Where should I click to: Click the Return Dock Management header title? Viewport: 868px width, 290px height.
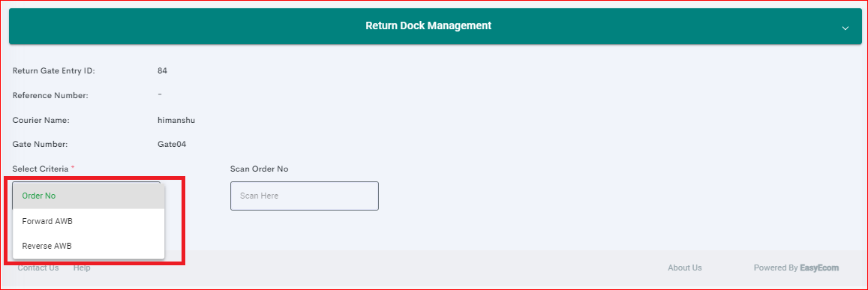point(428,25)
